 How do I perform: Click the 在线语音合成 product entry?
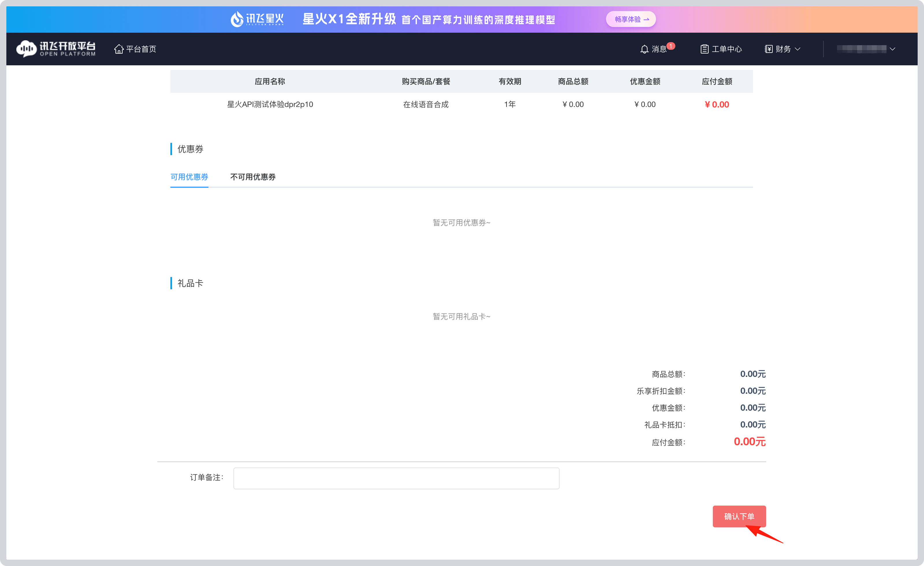(x=426, y=104)
